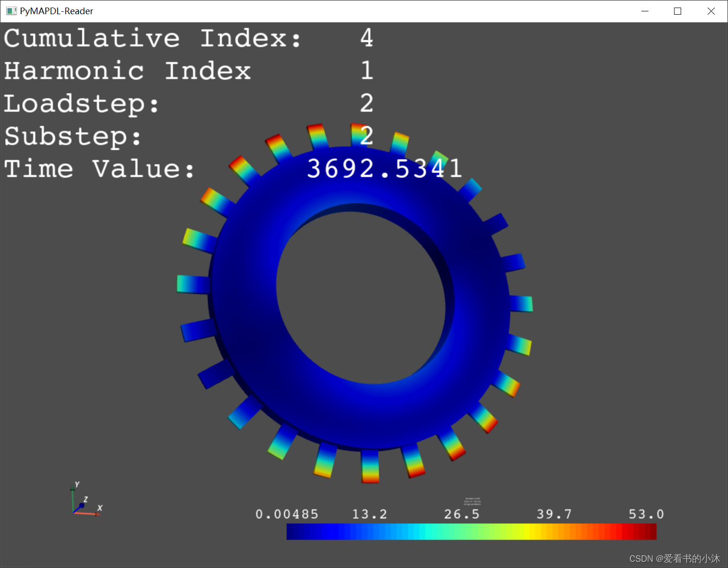This screenshot has height=568, width=728.
Task: Click the Substep label text
Action: pos(73,137)
